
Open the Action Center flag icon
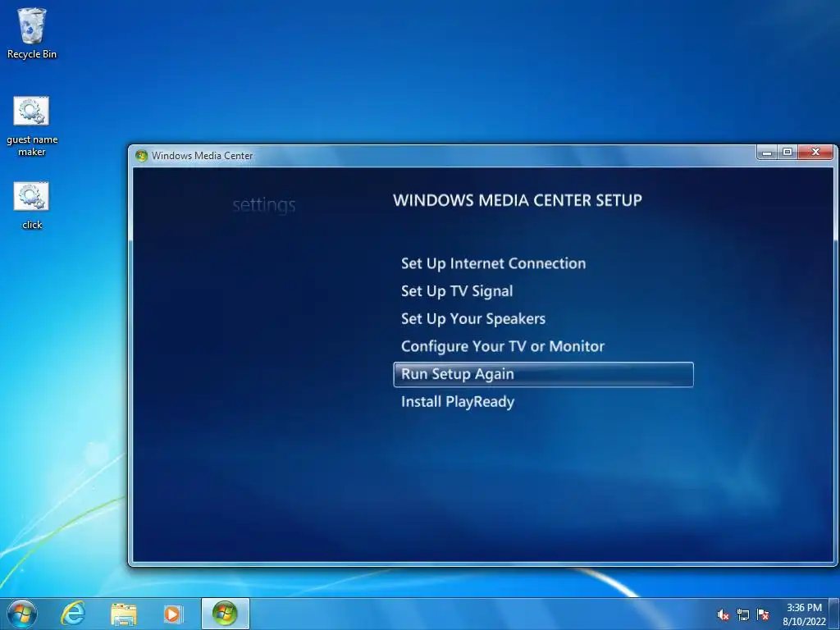[x=763, y=615]
